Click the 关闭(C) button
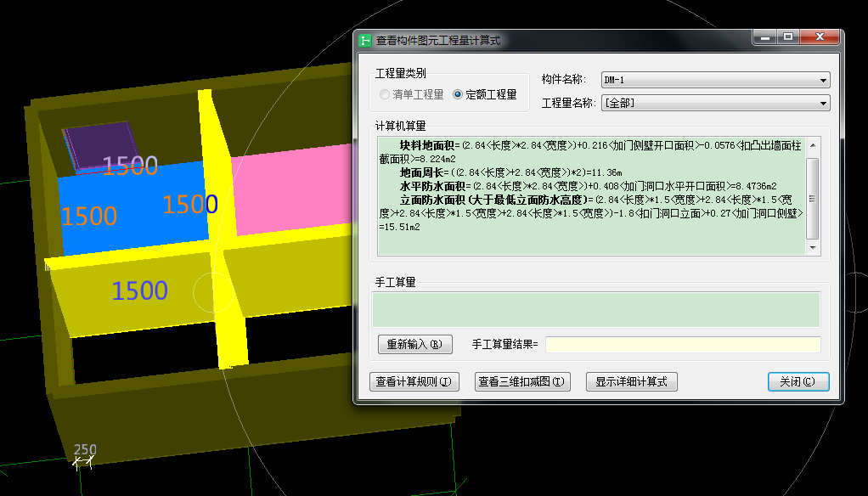Viewport: 868px width, 496px height. [798, 381]
